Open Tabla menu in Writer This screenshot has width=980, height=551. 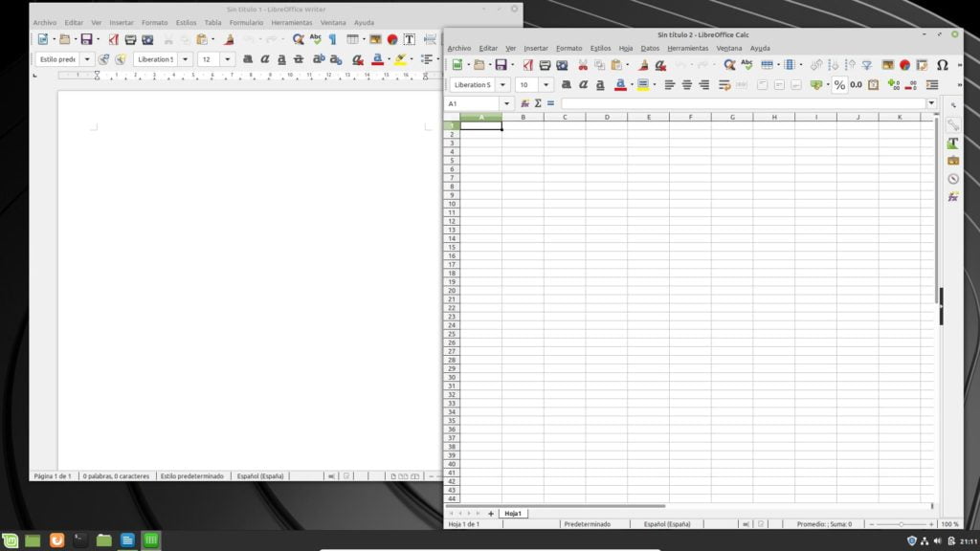pyautogui.click(x=212, y=23)
